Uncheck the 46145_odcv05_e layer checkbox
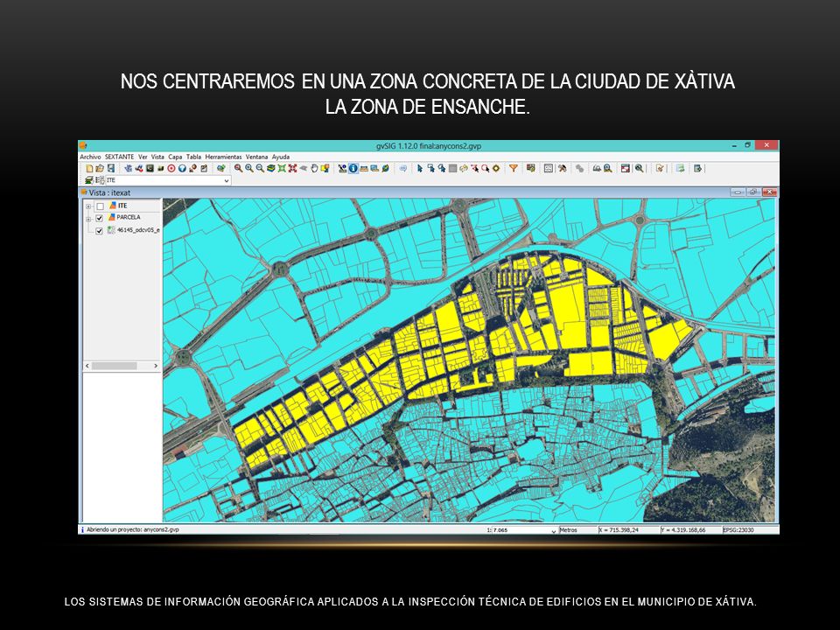The height and width of the screenshot is (630, 840). 99,231
